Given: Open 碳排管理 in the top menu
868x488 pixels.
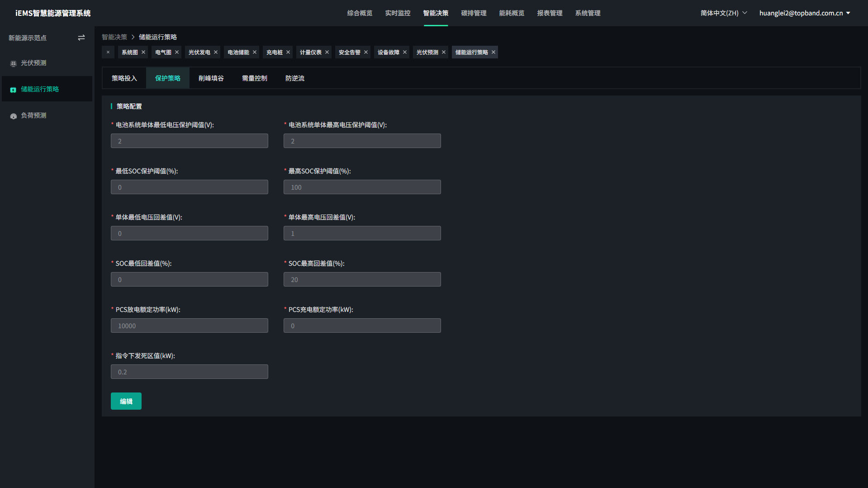Looking at the screenshot, I should (x=474, y=13).
